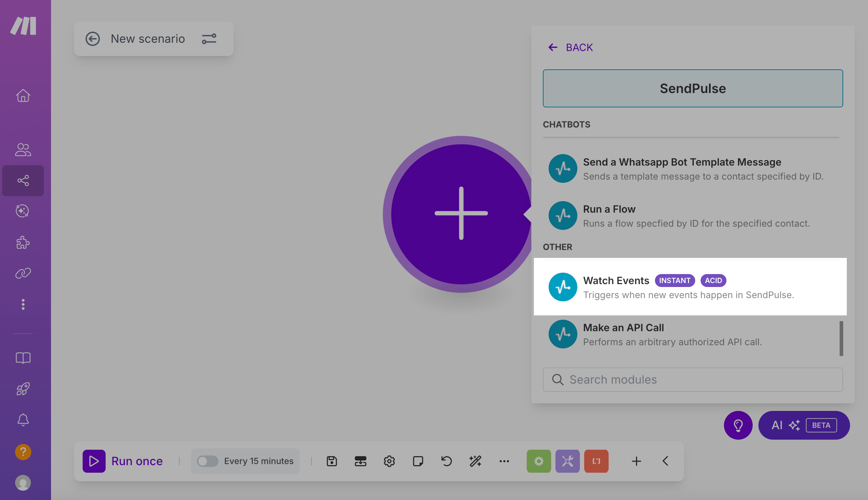This screenshot has width=868, height=500.
Task: Open the Connections link icon in sidebar
Action: coord(23,273)
